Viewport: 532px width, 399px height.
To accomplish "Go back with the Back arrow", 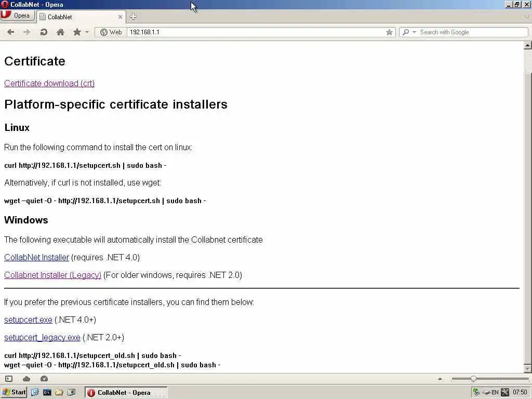I will point(11,32).
